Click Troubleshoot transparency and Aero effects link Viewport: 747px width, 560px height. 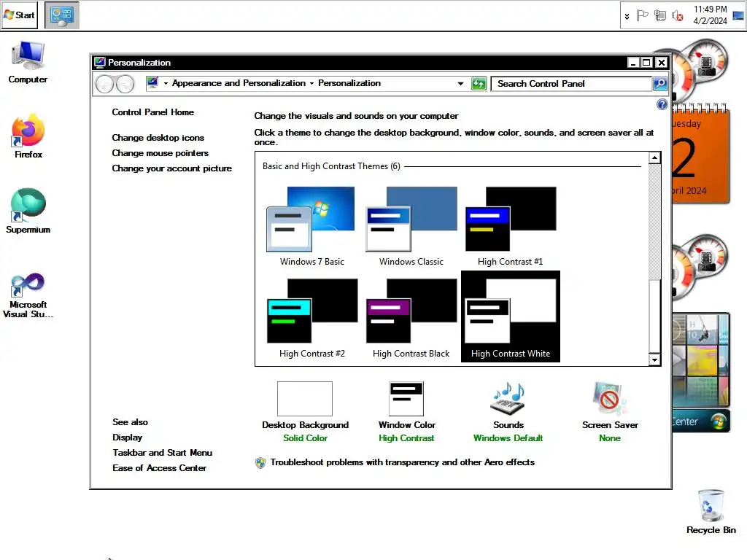point(402,462)
